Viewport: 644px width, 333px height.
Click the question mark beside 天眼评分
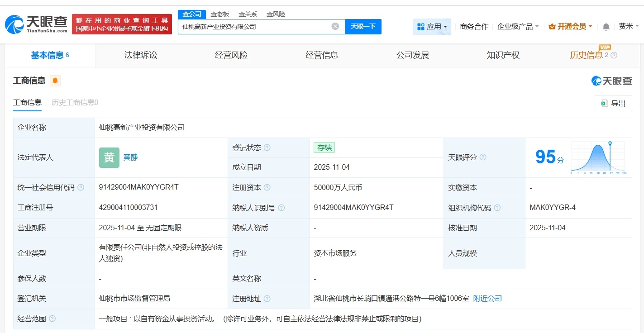(x=483, y=157)
